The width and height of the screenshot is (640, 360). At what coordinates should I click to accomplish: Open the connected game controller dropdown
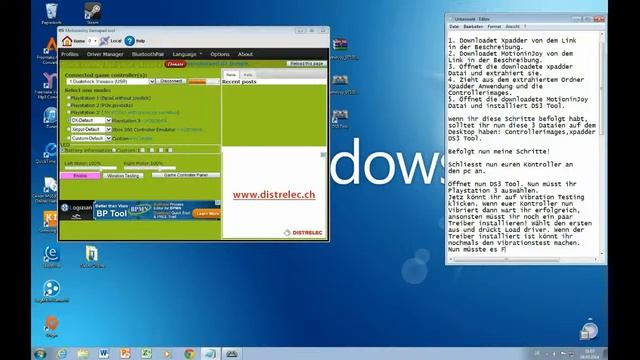110,82
